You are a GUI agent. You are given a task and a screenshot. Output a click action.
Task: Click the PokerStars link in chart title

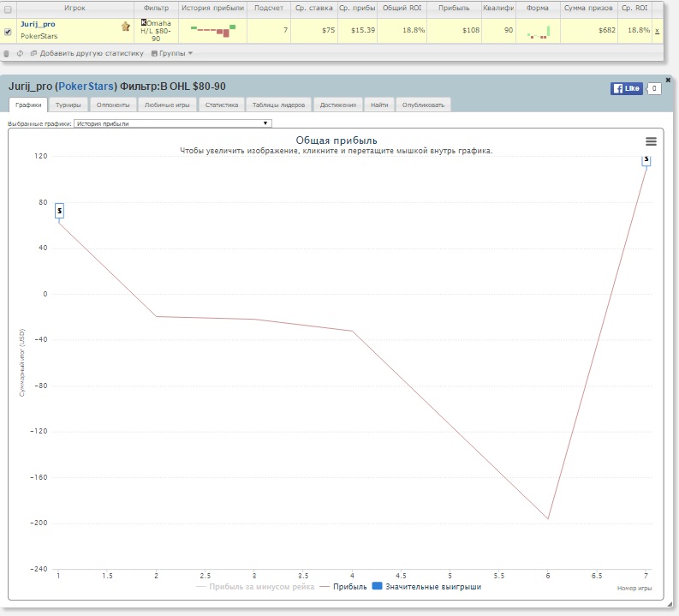click(86, 87)
